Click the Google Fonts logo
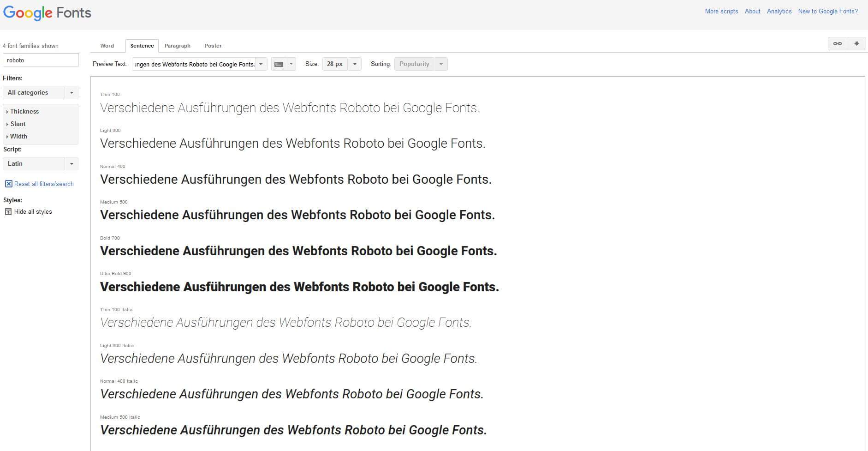The width and height of the screenshot is (868, 451). click(x=47, y=13)
